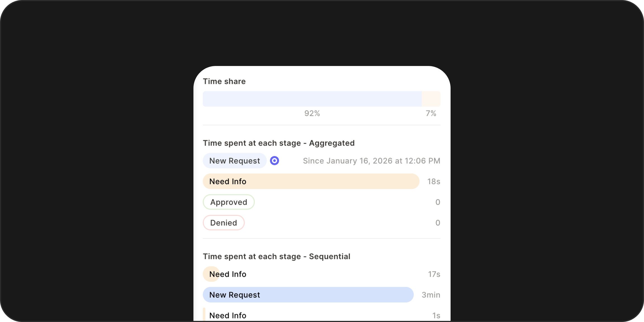Click the purple current-stage indicator icon
The width and height of the screenshot is (644, 322).
point(274,161)
